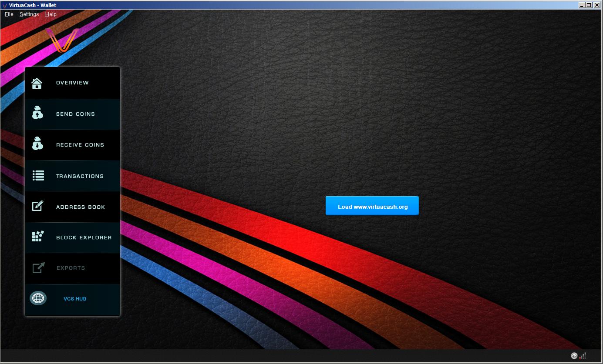The height and width of the screenshot is (364, 603).
Task: Open VCS Hub via the globe icon
Action: [38, 298]
